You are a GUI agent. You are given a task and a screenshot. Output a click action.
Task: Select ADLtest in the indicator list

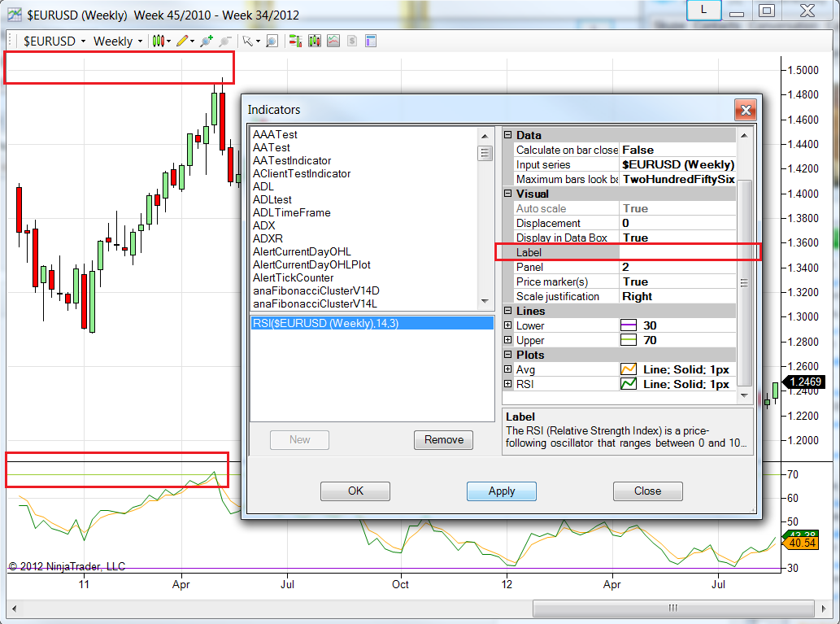coord(272,199)
